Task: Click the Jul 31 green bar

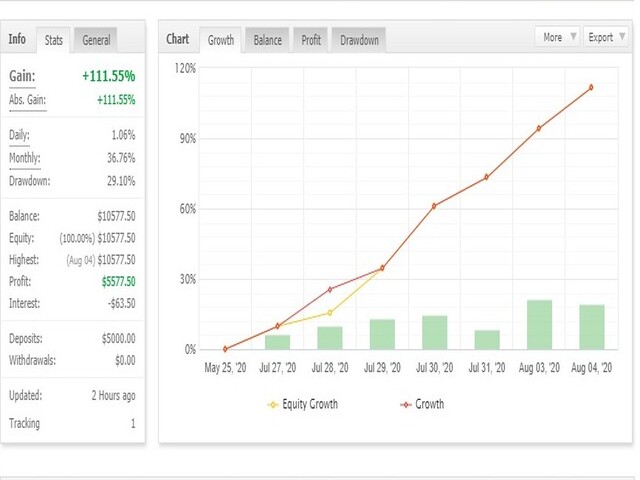Action: point(487,340)
